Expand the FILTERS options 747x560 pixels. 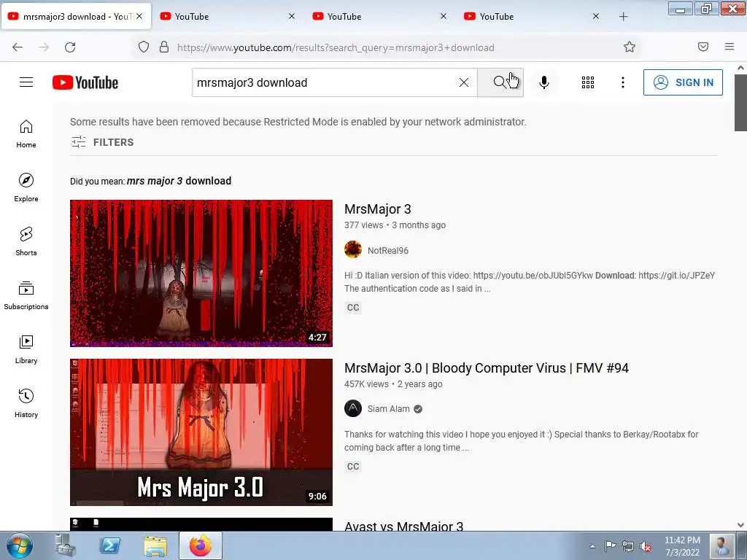pyautogui.click(x=102, y=142)
